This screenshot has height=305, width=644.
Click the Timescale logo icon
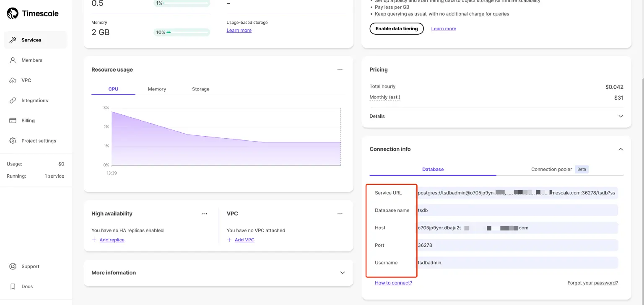coord(13,13)
